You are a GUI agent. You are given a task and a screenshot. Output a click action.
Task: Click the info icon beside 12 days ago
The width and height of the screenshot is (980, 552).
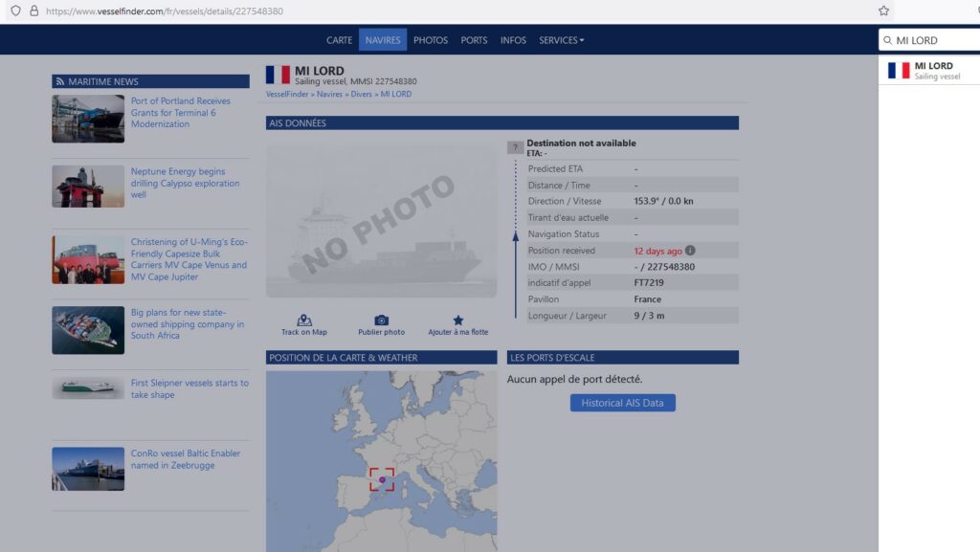pyautogui.click(x=690, y=251)
